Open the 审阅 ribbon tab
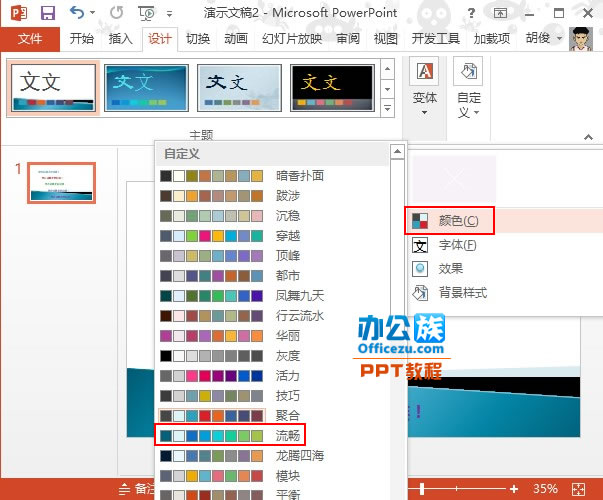The height and width of the screenshot is (500, 603). tap(348, 39)
